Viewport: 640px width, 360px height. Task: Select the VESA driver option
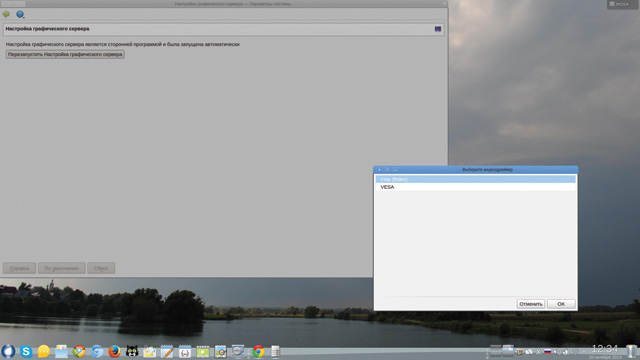point(476,187)
